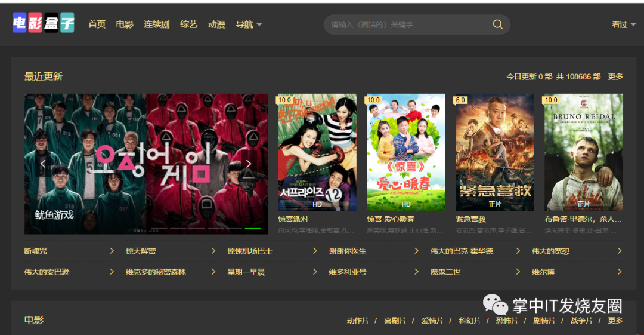
Task: Expand the 看过 history dropdown
Action: (x=624, y=24)
